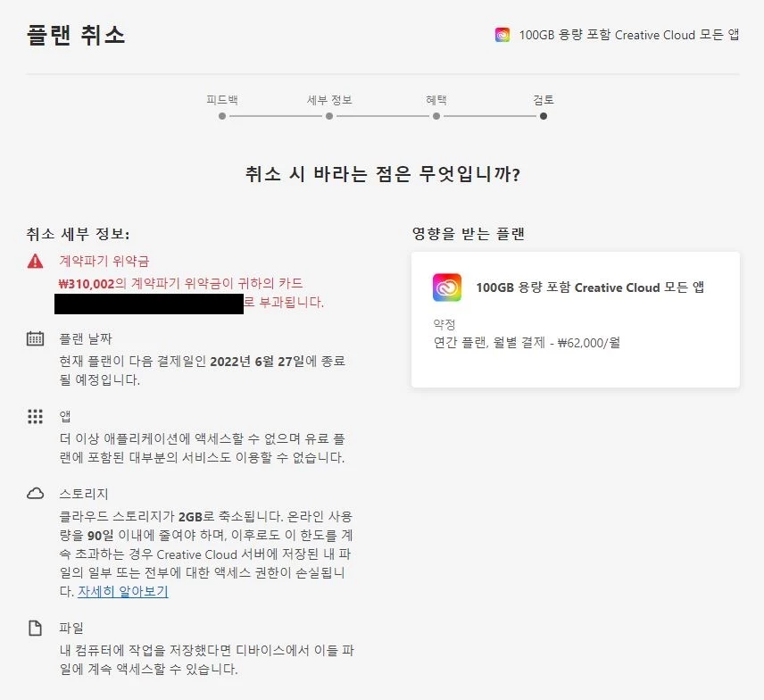The height and width of the screenshot is (700, 764).
Task: Click the 검토 progress dot
Action: 544,116
